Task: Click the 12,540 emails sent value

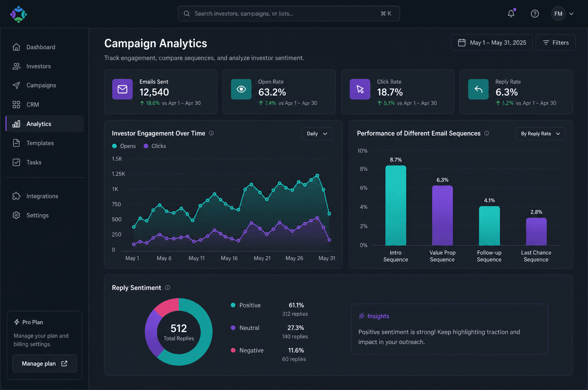Action: point(154,92)
